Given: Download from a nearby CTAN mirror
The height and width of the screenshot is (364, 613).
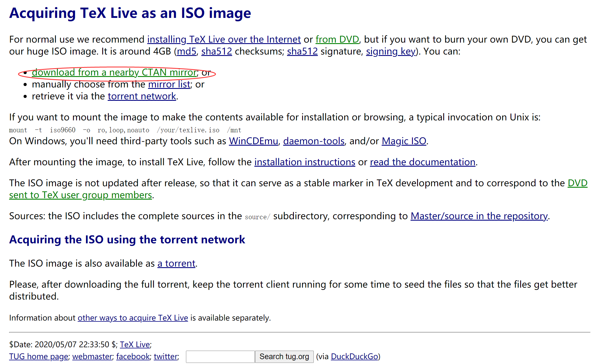Looking at the screenshot, I should tap(114, 72).
